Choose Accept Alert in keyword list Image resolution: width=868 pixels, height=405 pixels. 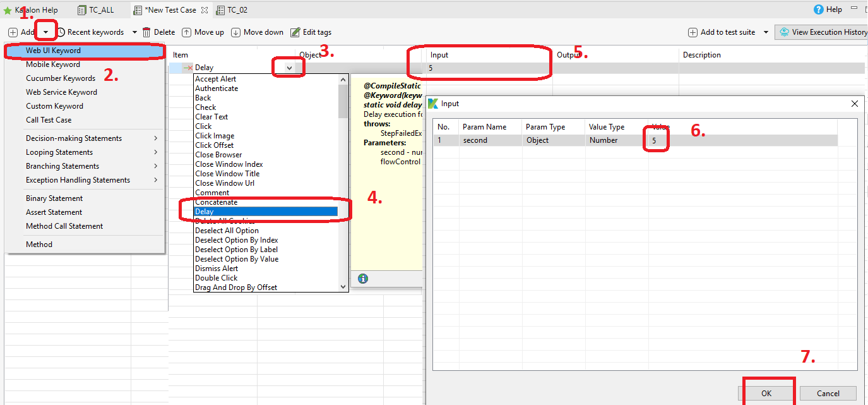pos(266,79)
